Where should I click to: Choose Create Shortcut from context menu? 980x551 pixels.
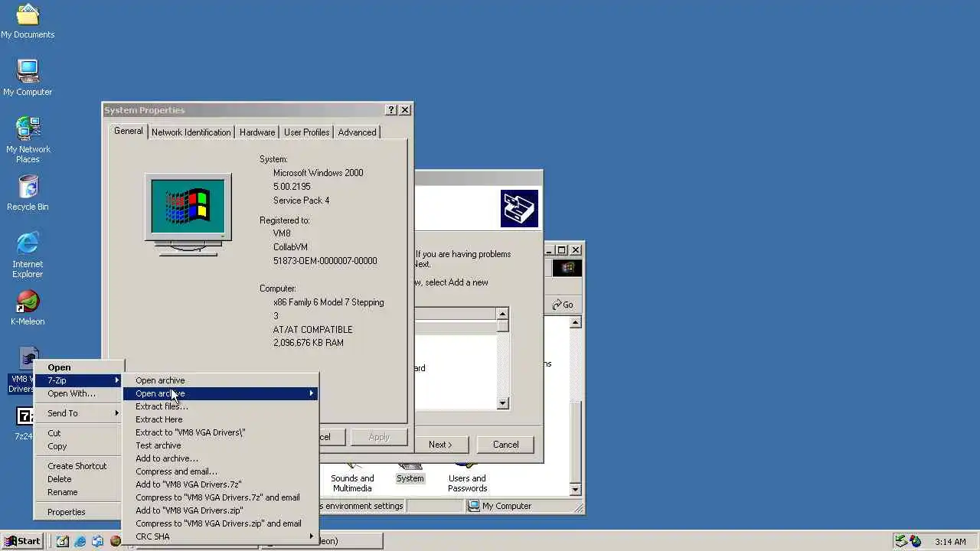[79, 466]
